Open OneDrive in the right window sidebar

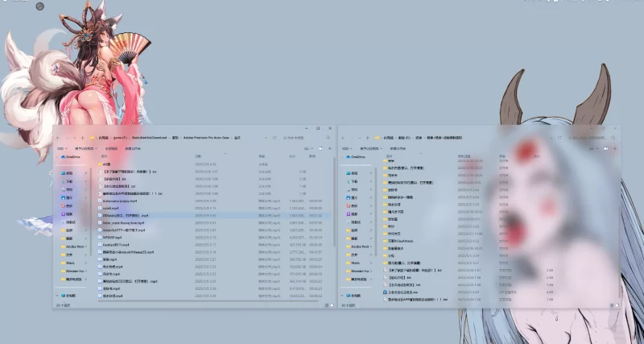356,156
